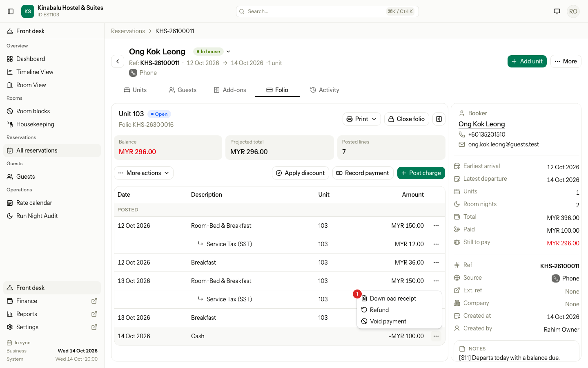Image resolution: width=588 pixels, height=368 pixels.
Task: Focus the Search field
Action: 327,11
